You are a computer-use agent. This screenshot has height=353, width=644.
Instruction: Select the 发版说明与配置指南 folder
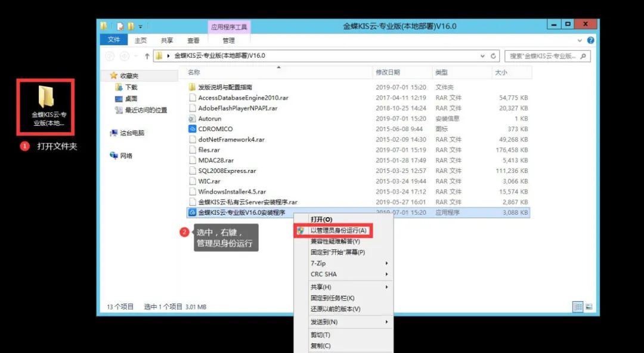[x=225, y=87]
